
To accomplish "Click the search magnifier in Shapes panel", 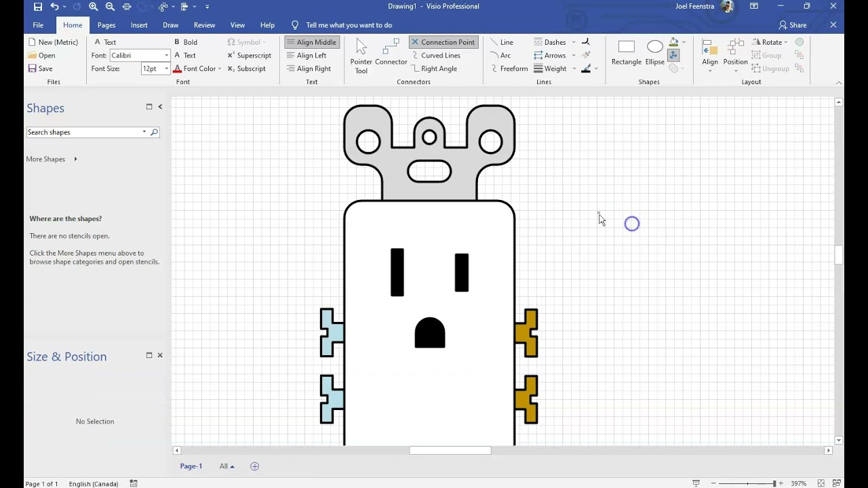I will [x=154, y=132].
